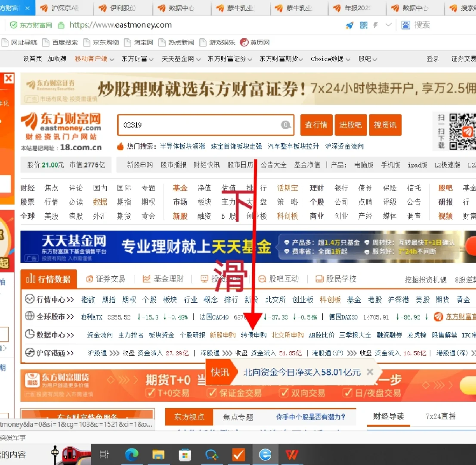Click the search box paw icon

405,25
